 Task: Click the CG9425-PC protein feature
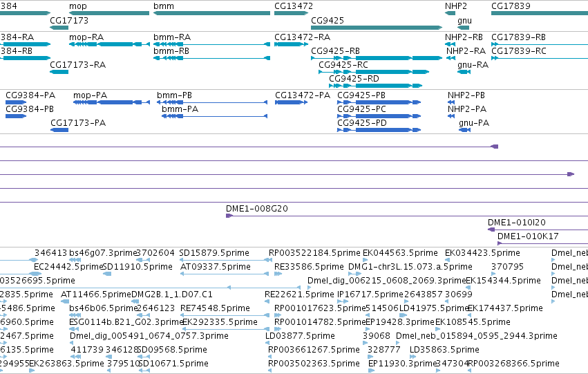pos(379,116)
